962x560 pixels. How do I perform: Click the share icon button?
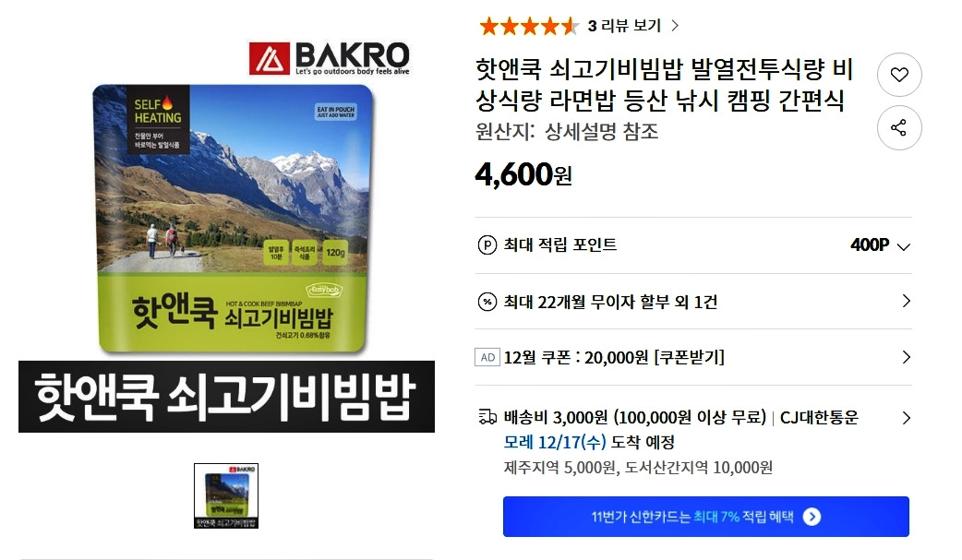tap(899, 127)
